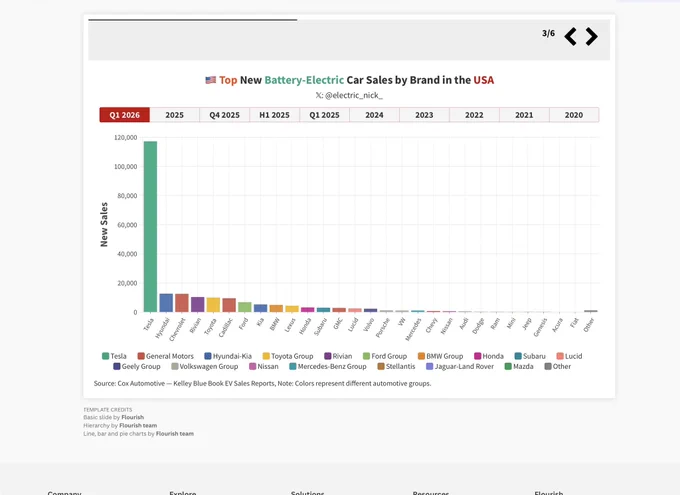Show the 2024 sales tab

[x=374, y=115]
